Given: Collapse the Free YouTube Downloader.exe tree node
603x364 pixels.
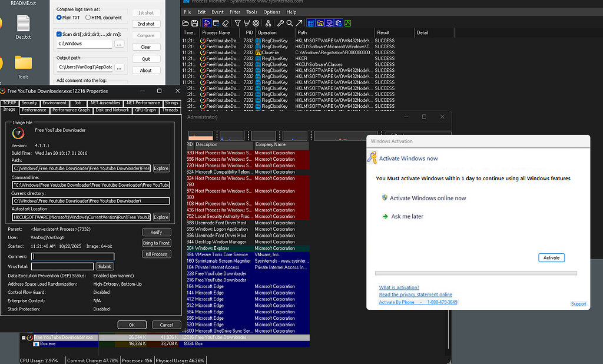Looking at the screenshot, I should (x=24, y=338).
